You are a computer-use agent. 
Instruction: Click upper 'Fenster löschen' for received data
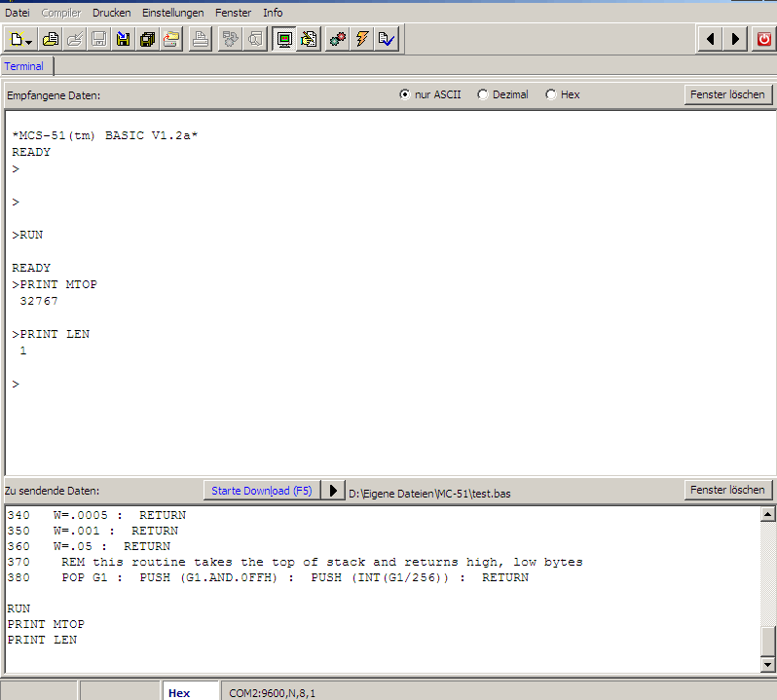[727, 94]
